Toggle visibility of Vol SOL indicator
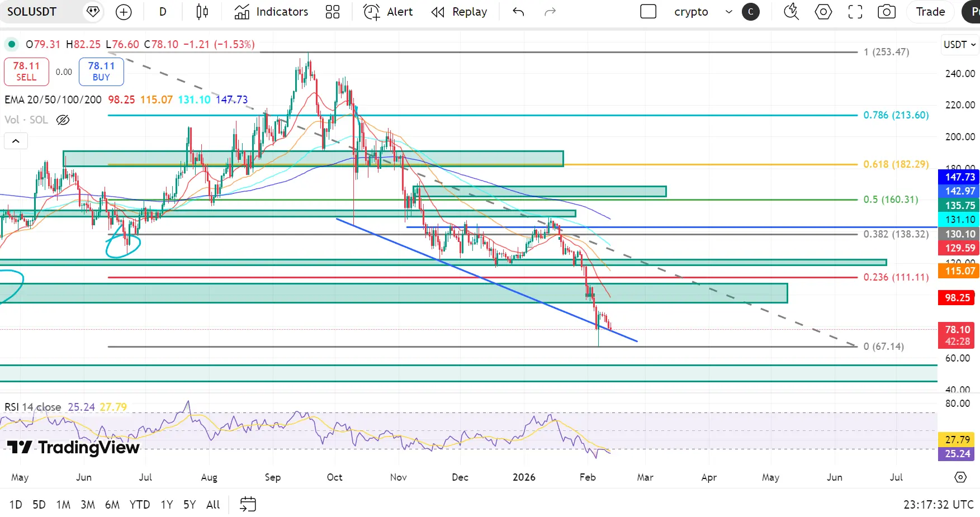 click(x=63, y=120)
